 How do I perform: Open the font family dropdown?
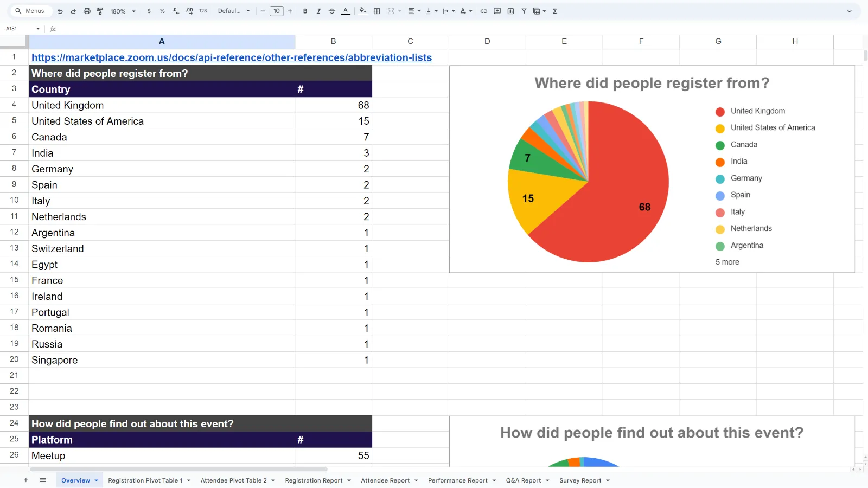coord(234,11)
